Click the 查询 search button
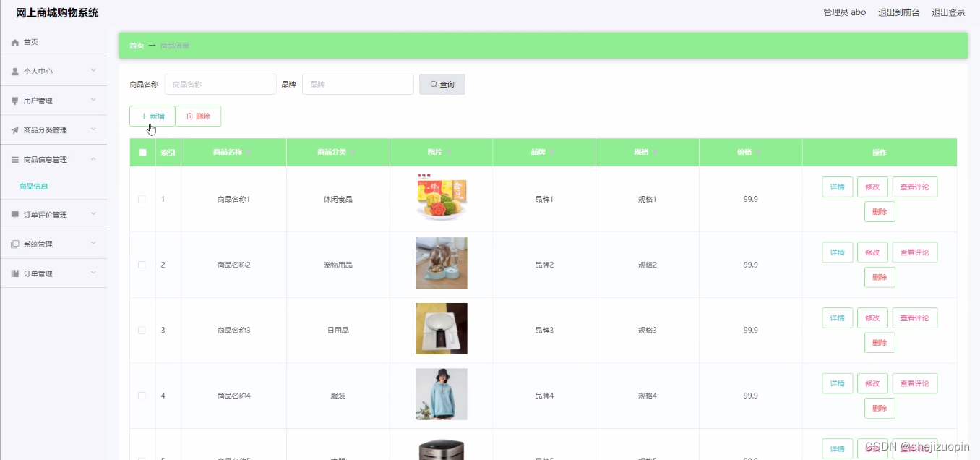This screenshot has height=460, width=980. (442, 85)
